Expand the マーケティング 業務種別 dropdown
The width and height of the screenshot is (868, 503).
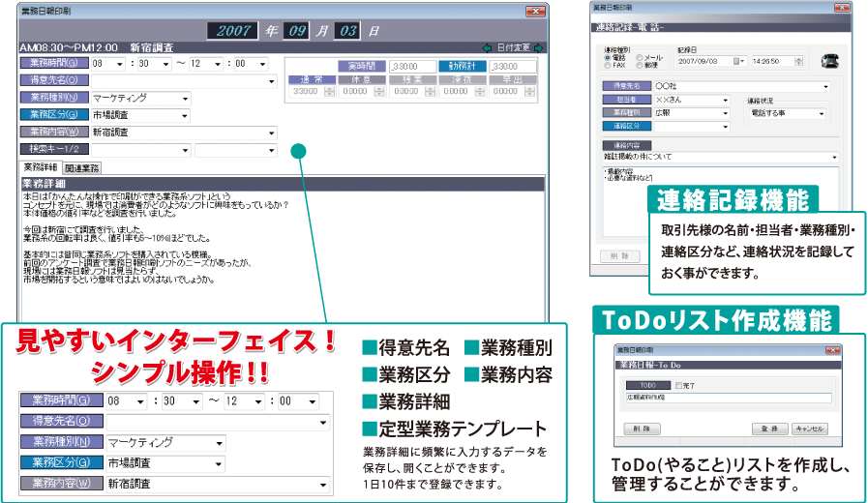(184, 98)
